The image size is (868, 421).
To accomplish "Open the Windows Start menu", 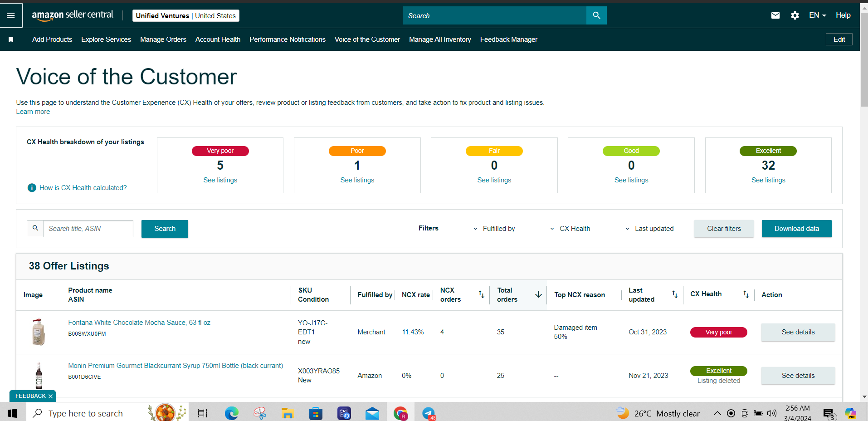I will (12, 413).
